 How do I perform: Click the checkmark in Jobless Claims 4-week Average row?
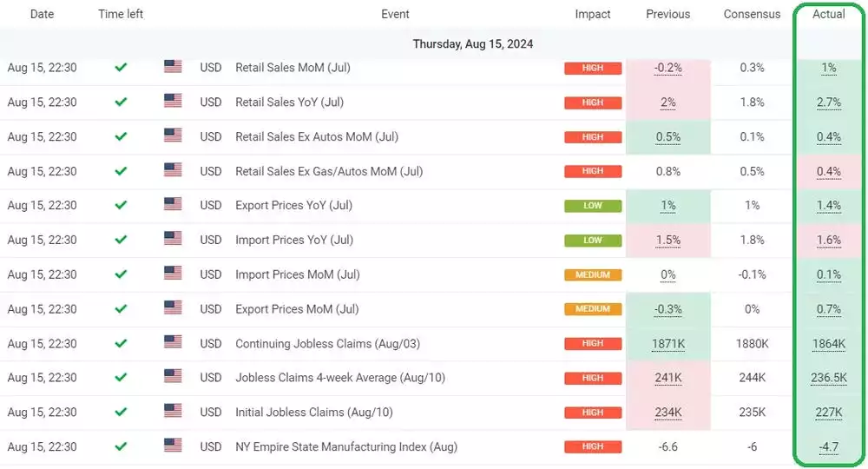coord(121,378)
